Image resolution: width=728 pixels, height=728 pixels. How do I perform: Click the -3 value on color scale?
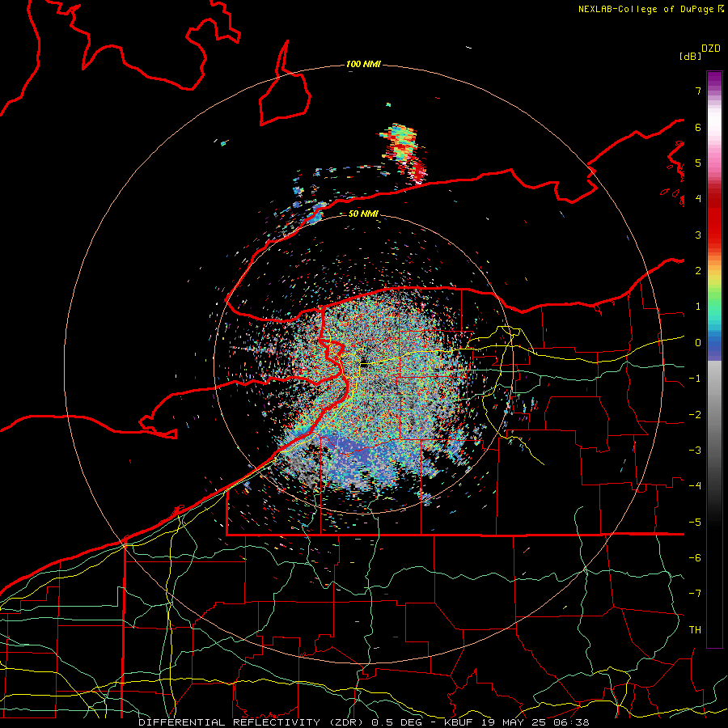[x=695, y=451]
